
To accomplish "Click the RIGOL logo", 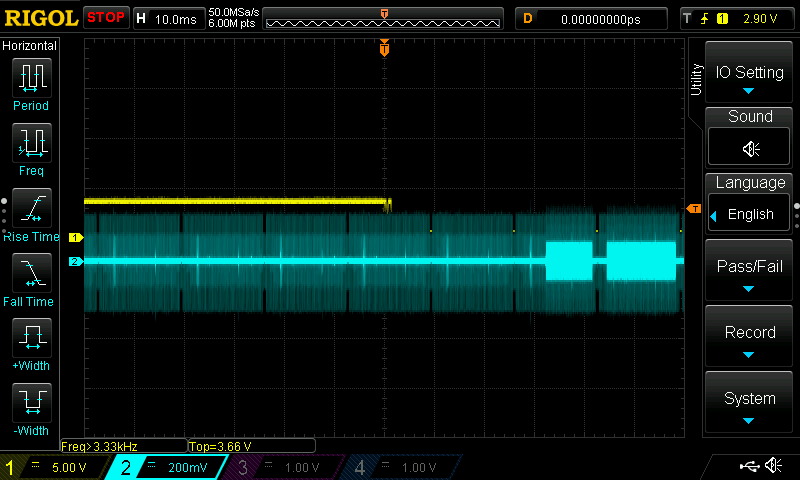I will (x=40, y=18).
